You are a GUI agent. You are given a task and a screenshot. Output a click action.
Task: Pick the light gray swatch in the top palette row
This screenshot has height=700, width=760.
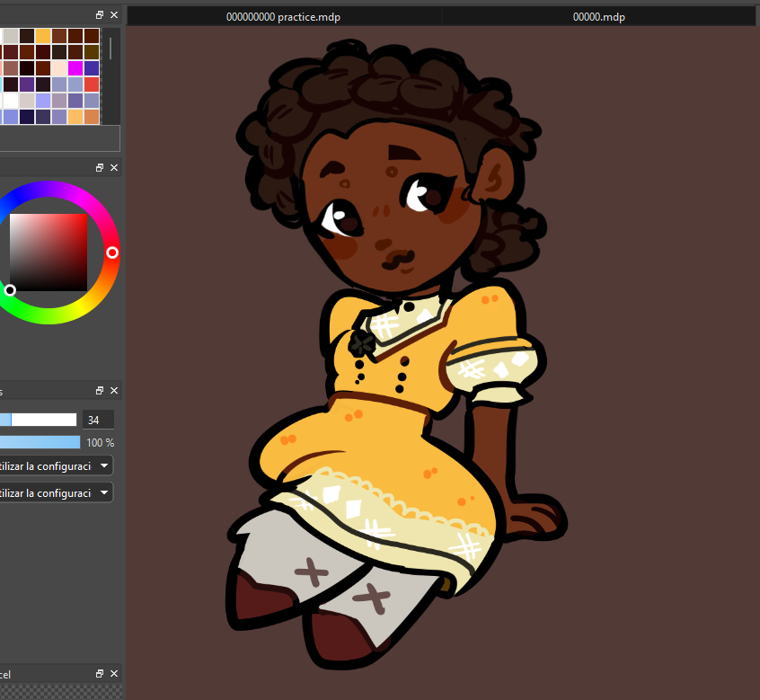(11, 36)
